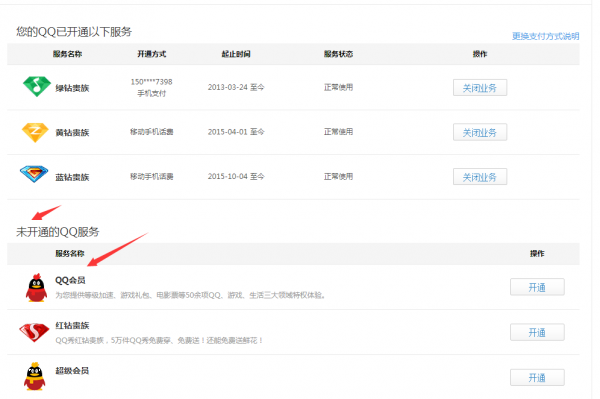This screenshot has height=399, width=600.
Task: Click 手机支付 in the 绿钻贵族 row
Action: tap(152, 93)
